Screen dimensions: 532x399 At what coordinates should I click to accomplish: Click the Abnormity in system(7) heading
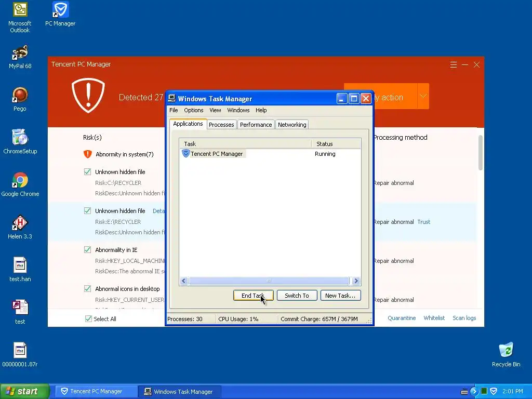(125, 154)
